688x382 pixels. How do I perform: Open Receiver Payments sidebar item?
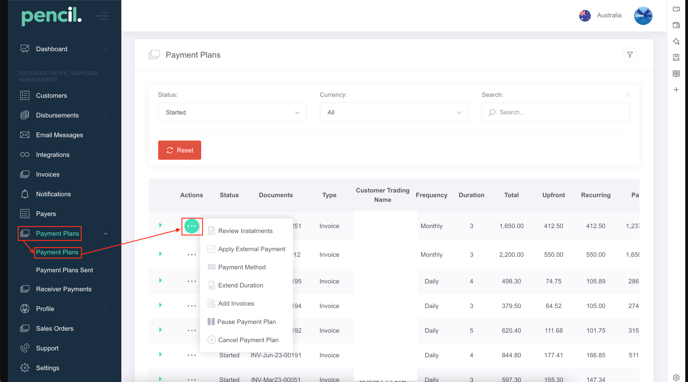coord(64,289)
